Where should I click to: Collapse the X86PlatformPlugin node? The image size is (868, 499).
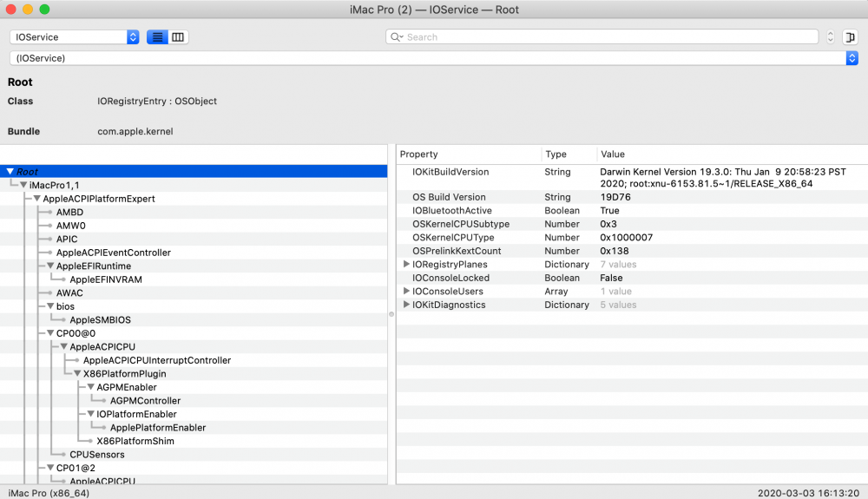77,373
